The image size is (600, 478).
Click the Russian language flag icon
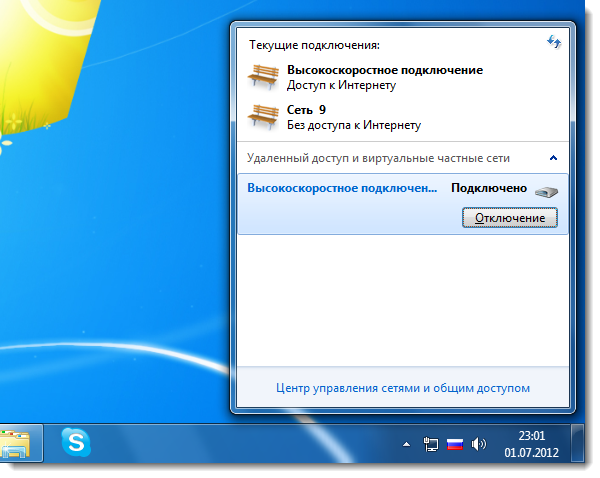[455, 445]
